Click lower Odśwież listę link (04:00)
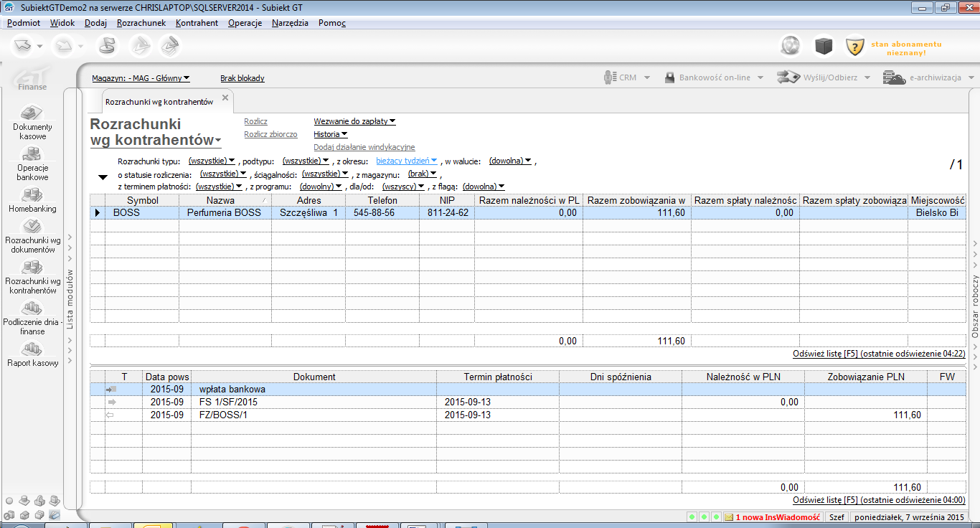Screen dimensions: 980x528 pyautogui.click(x=879, y=500)
